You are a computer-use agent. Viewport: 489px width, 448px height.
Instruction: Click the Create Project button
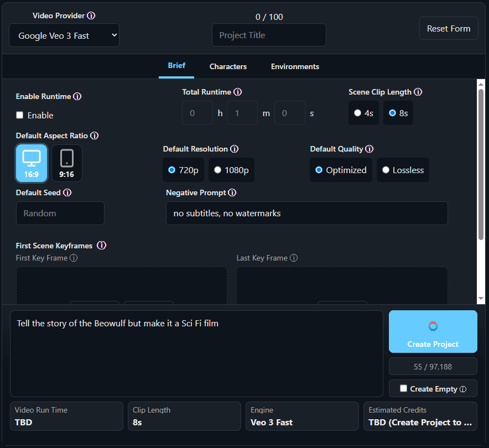coord(433,332)
